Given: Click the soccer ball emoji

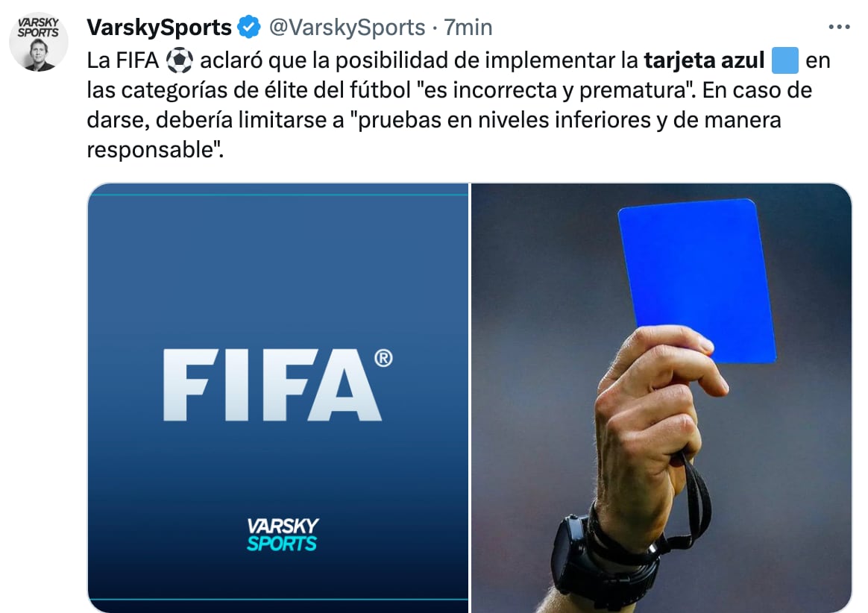Looking at the screenshot, I should tap(180, 60).
